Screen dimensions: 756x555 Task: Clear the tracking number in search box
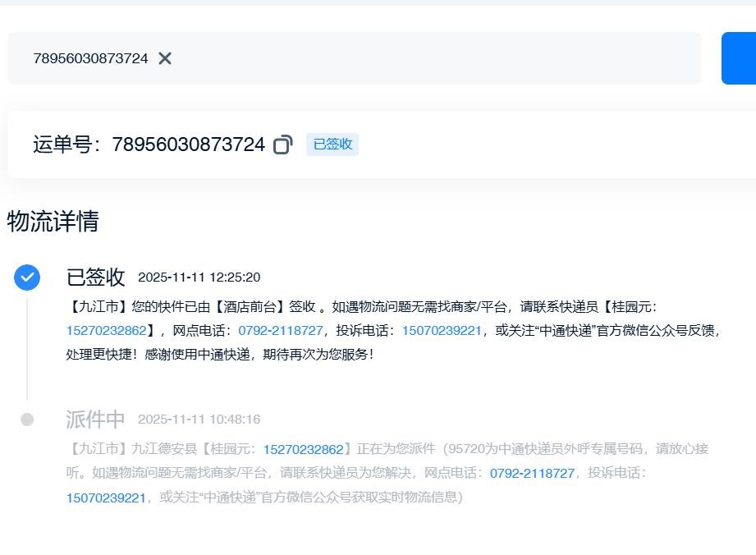pos(165,58)
